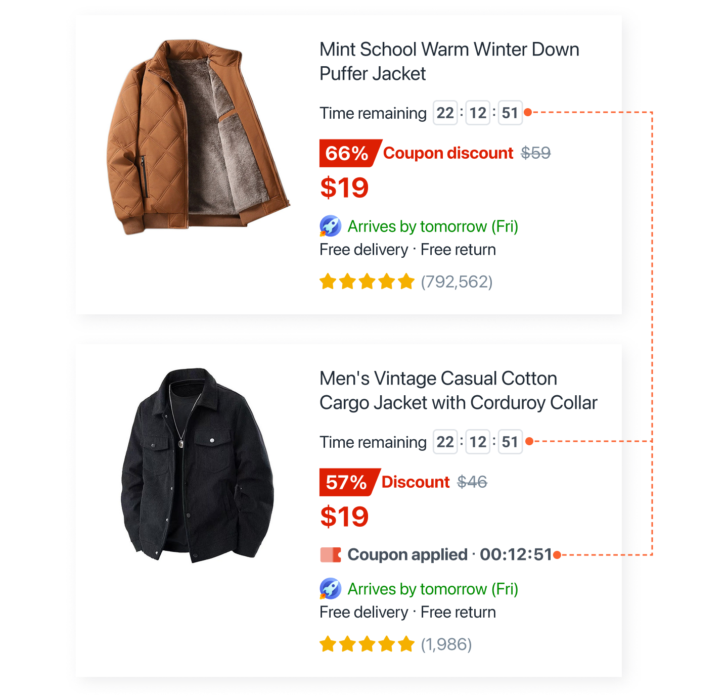The width and height of the screenshot is (728, 700).
Task: Click the rocket icon on puffer jacket listing
Action: click(x=330, y=226)
